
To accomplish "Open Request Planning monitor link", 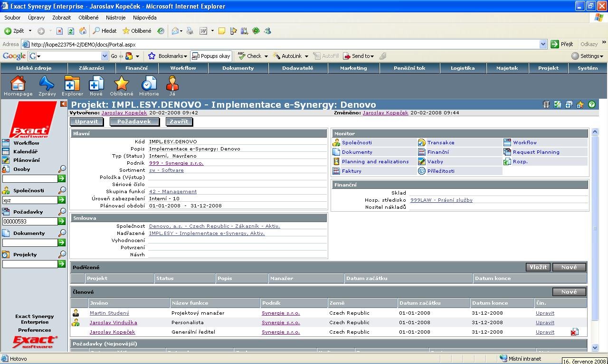I will (x=536, y=152).
